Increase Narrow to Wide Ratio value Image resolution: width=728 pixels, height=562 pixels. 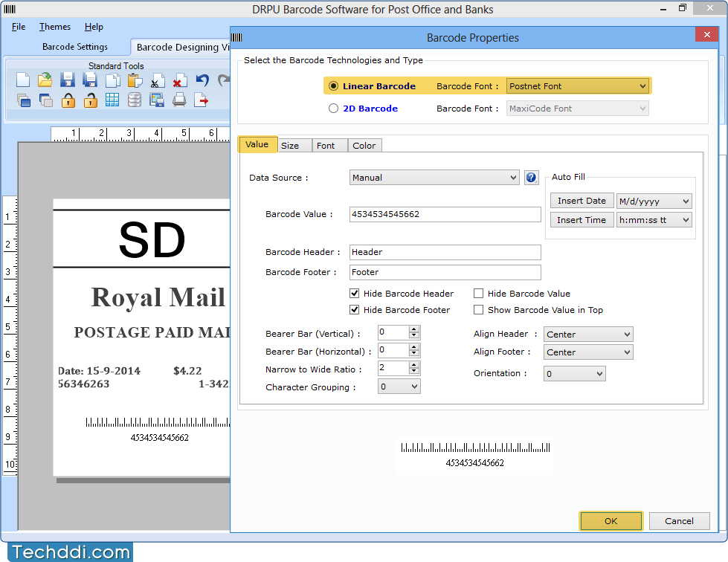(x=414, y=365)
